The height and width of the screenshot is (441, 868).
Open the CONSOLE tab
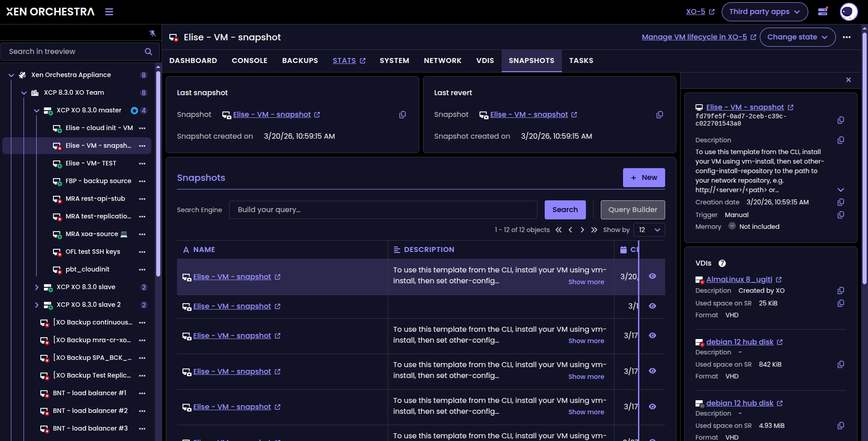tap(249, 61)
